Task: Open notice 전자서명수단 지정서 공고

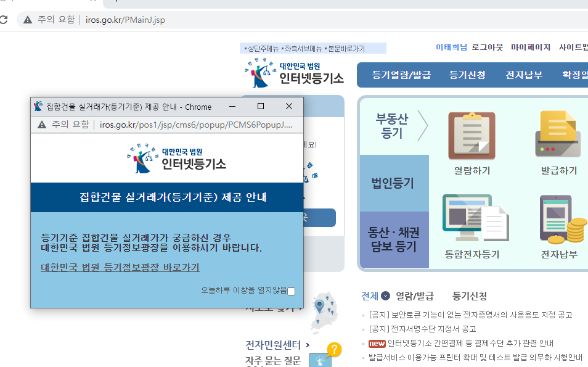Action: [x=422, y=329]
